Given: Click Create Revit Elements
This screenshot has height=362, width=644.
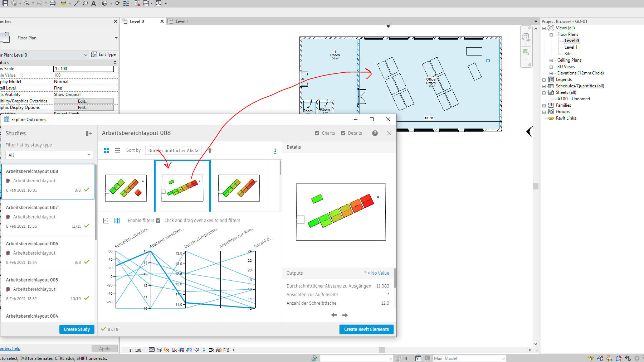Looking at the screenshot, I should (366, 329).
